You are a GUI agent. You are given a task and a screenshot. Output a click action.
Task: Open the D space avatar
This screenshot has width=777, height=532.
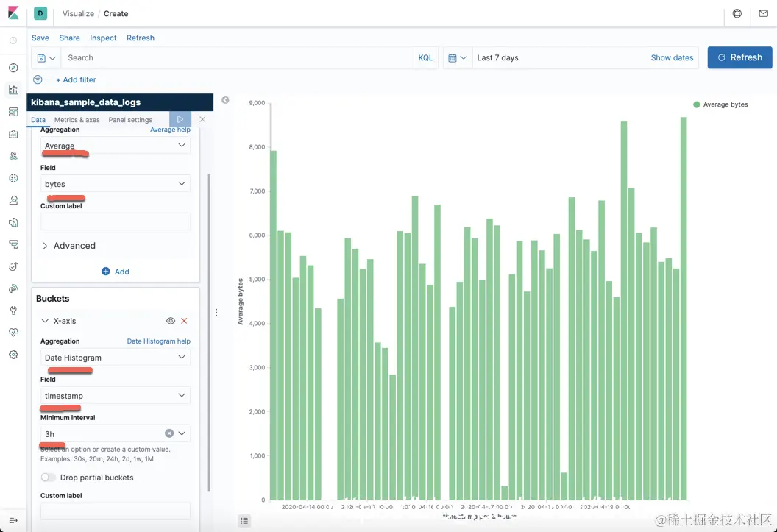(x=40, y=13)
